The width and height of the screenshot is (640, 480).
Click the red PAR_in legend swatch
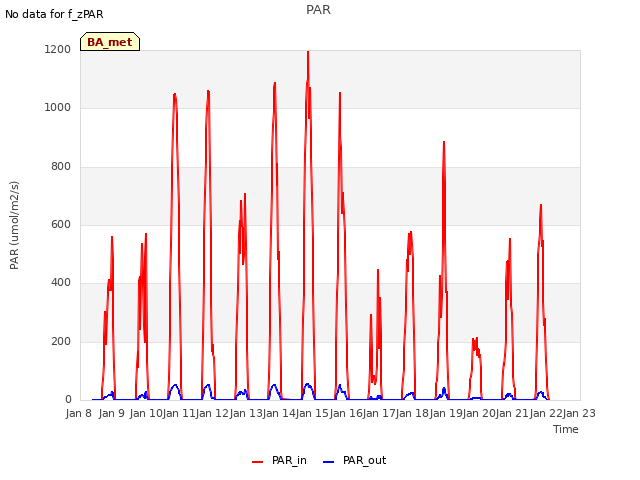pyautogui.click(x=258, y=462)
